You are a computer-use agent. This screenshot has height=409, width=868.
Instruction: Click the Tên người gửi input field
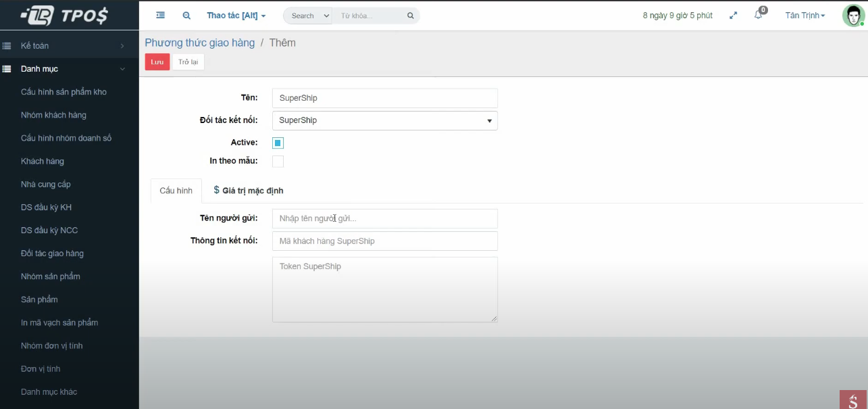(x=385, y=218)
